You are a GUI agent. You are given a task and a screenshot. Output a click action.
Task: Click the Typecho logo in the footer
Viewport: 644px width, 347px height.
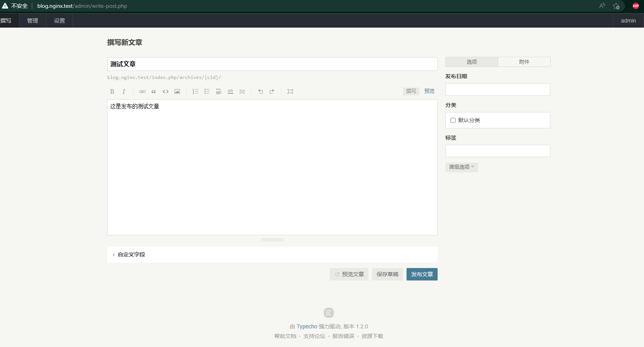(x=329, y=313)
